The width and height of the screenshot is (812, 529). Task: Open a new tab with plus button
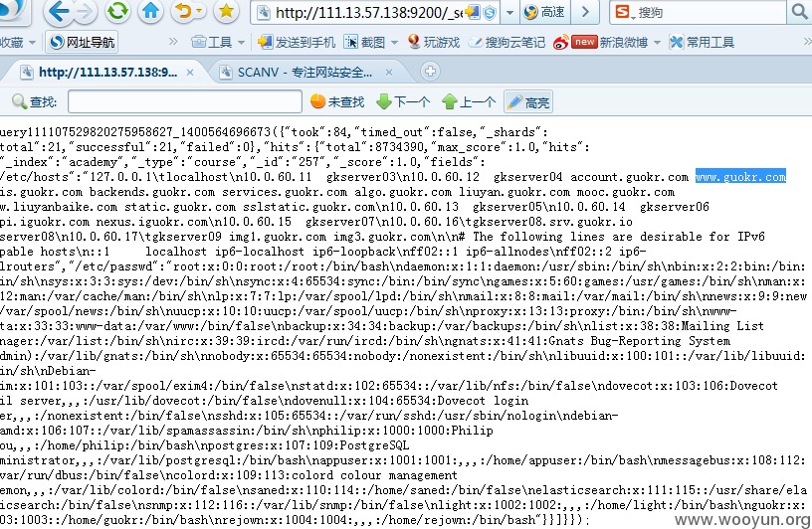click(430, 72)
